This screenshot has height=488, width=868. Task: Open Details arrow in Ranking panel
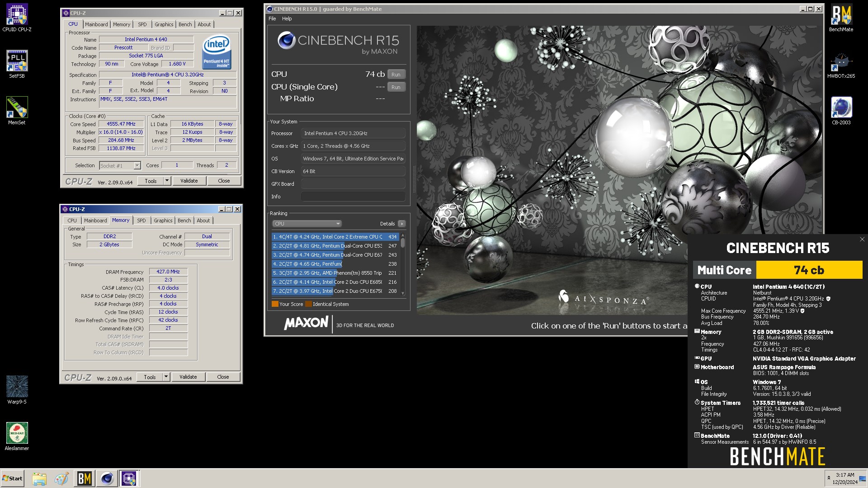tap(401, 224)
